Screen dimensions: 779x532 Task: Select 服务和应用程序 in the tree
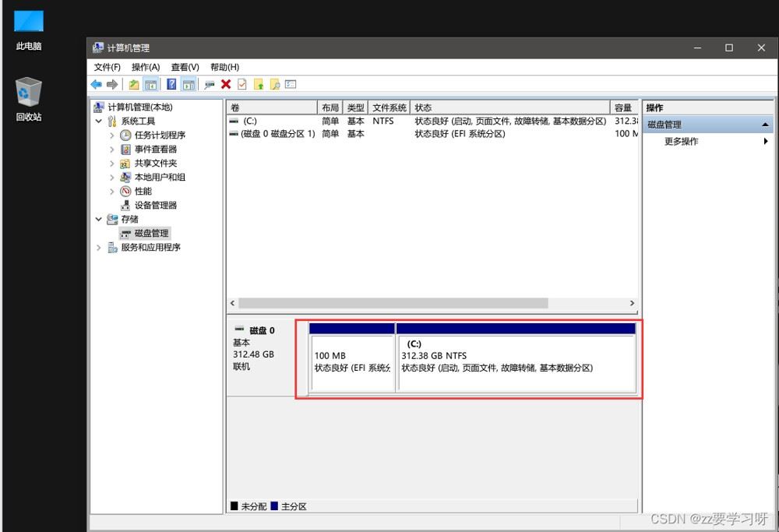pos(150,248)
